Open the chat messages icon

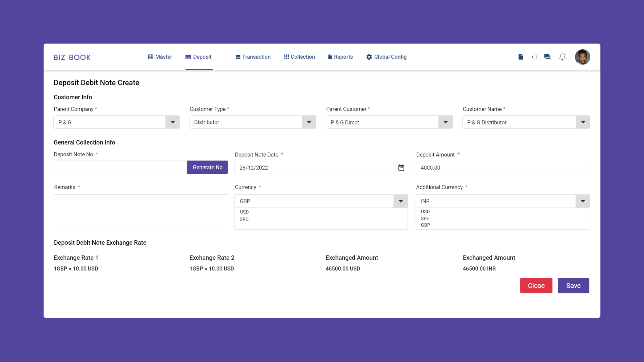click(x=548, y=57)
